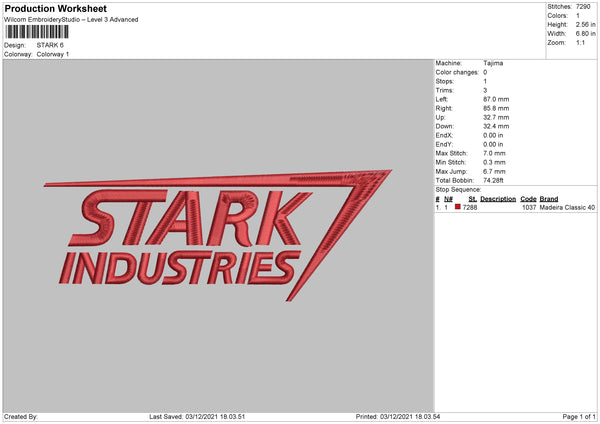600x424 pixels.
Task: Click the barcode under the worksheet title
Action: pyautogui.click(x=37, y=32)
